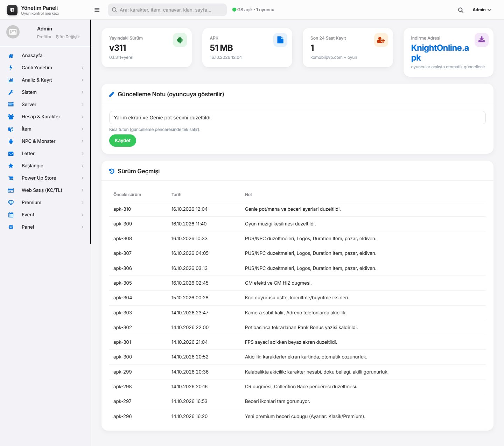504x446 pixels.
Task: Open the Şifre Değiştir link
Action: (x=68, y=37)
